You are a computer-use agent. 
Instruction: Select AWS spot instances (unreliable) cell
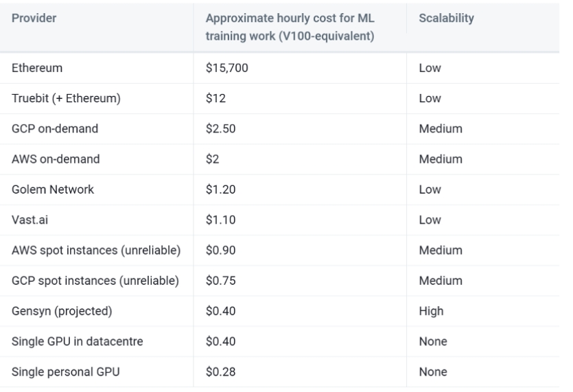pos(96,250)
